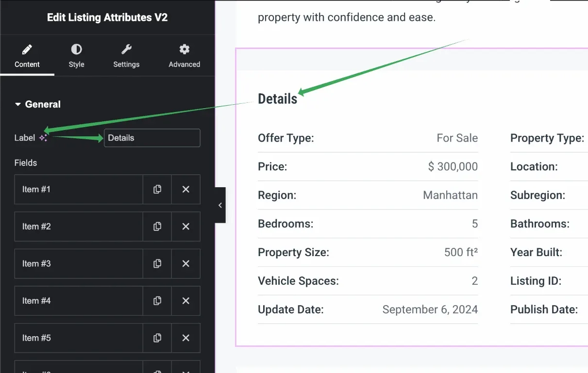Click the Bedrooms label

point(286,224)
